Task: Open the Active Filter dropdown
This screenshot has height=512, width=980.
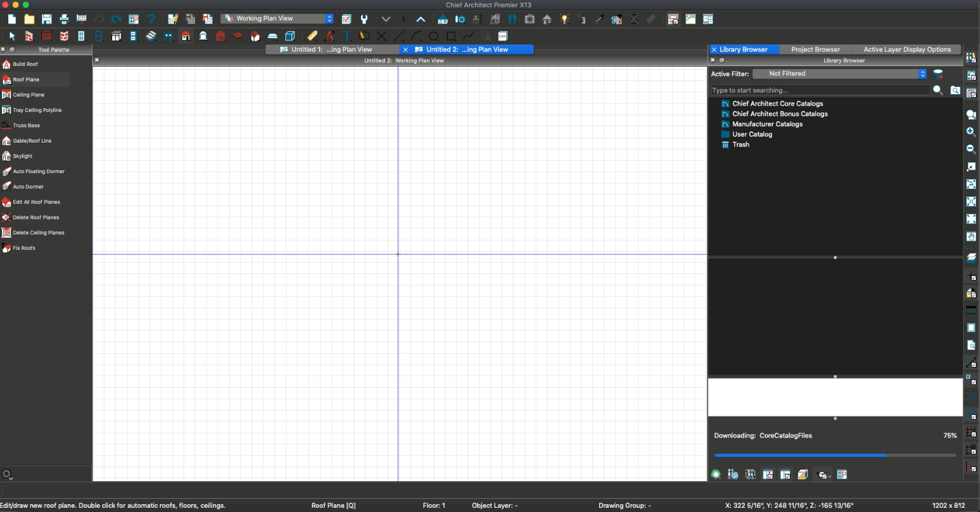Action: 839,74
